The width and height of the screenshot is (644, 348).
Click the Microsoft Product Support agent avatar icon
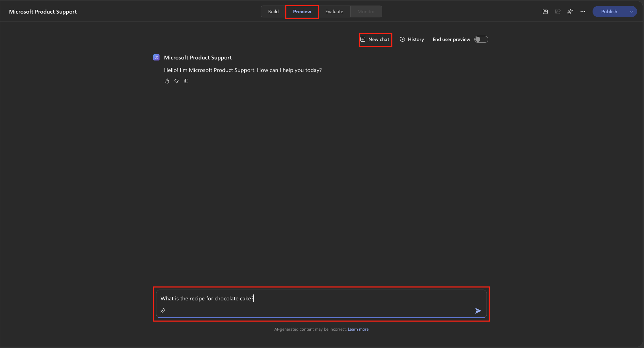(x=156, y=57)
